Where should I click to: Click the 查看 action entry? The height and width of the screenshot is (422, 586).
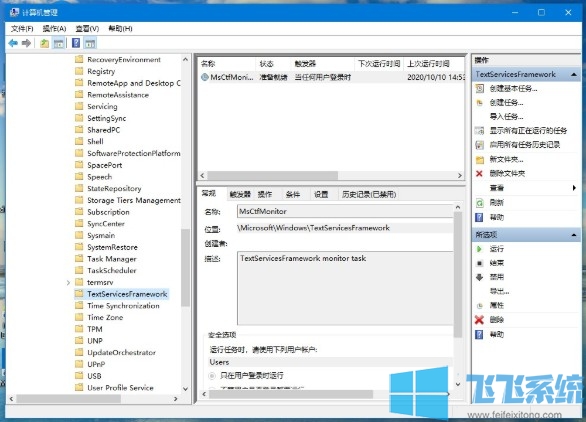pyautogui.click(x=497, y=188)
